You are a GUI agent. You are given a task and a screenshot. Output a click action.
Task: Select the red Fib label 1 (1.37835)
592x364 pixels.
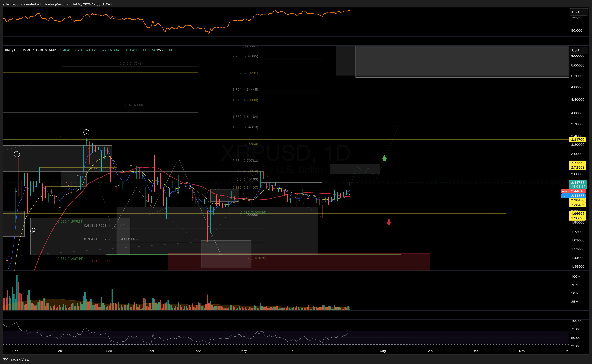[101, 261]
